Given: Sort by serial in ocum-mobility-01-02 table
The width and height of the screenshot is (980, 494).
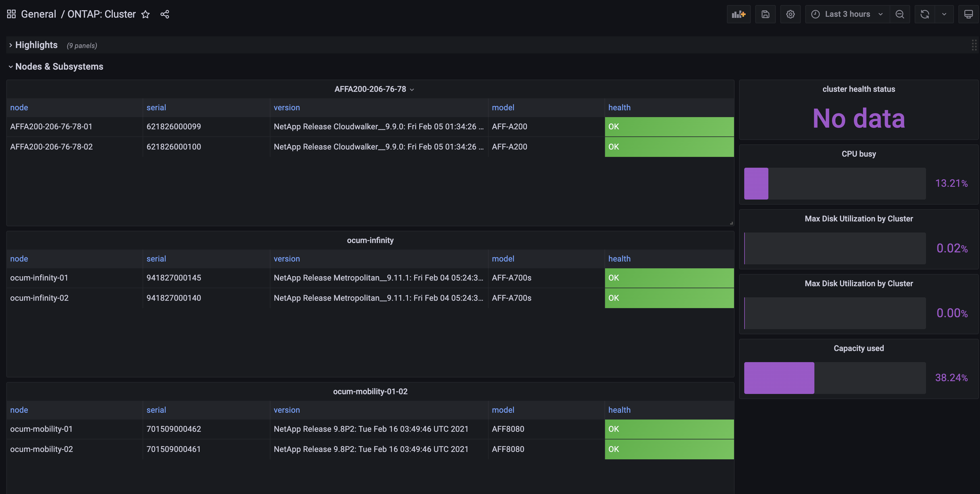Looking at the screenshot, I should pyautogui.click(x=156, y=410).
